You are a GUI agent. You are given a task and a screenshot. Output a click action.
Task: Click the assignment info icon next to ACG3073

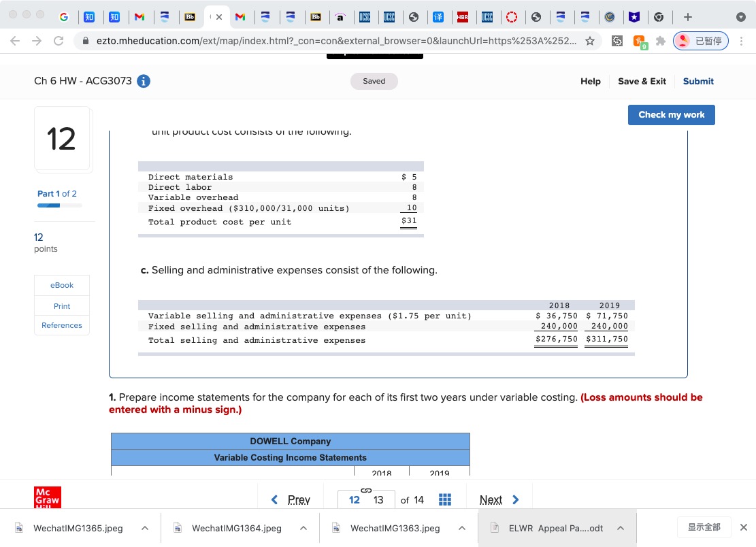click(x=143, y=81)
